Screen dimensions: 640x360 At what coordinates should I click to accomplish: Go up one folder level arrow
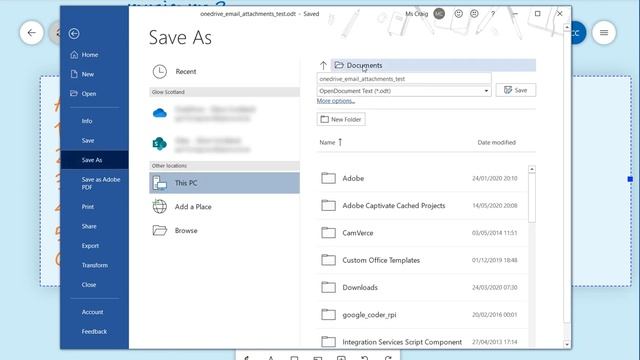[323, 65]
